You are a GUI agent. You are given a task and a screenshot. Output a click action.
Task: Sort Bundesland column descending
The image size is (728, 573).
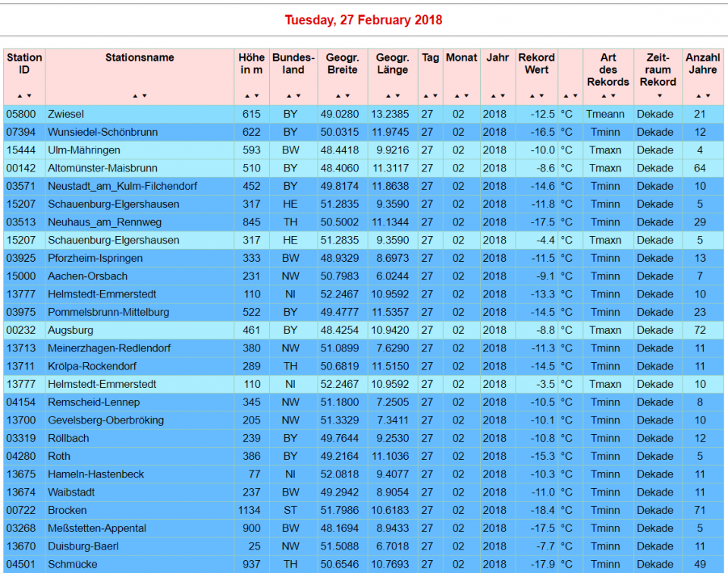[x=298, y=96]
